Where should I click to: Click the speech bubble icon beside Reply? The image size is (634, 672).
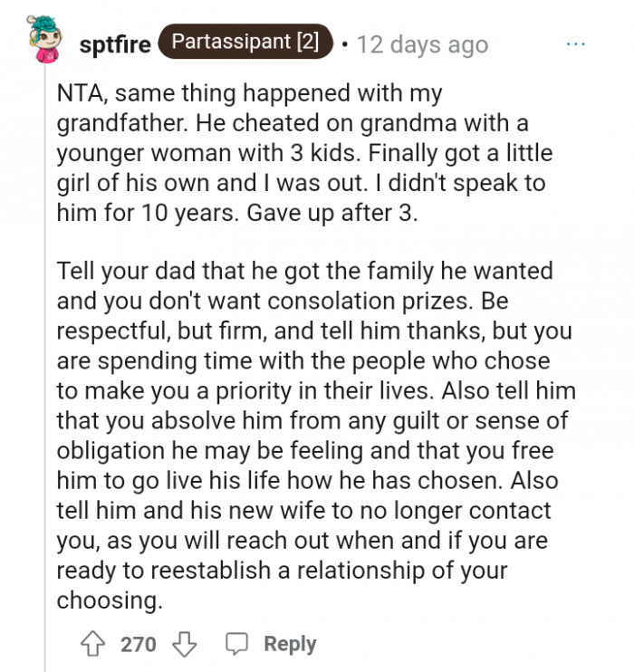[237, 644]
